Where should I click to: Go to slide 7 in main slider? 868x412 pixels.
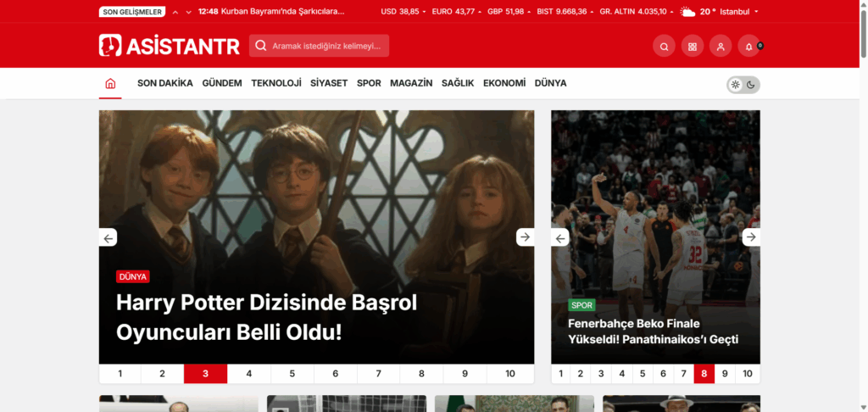[379, 374]
